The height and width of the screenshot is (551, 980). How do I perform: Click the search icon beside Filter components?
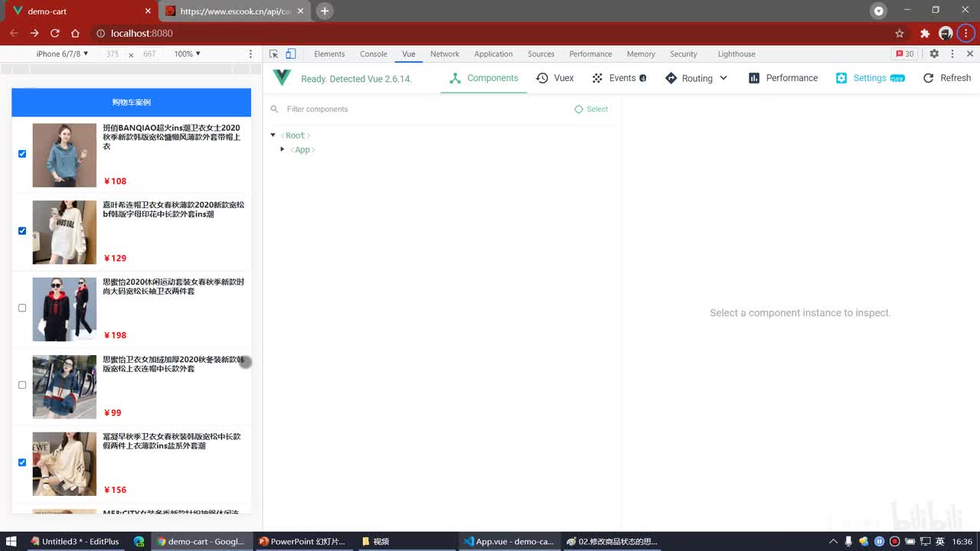(x=274, y=109)
